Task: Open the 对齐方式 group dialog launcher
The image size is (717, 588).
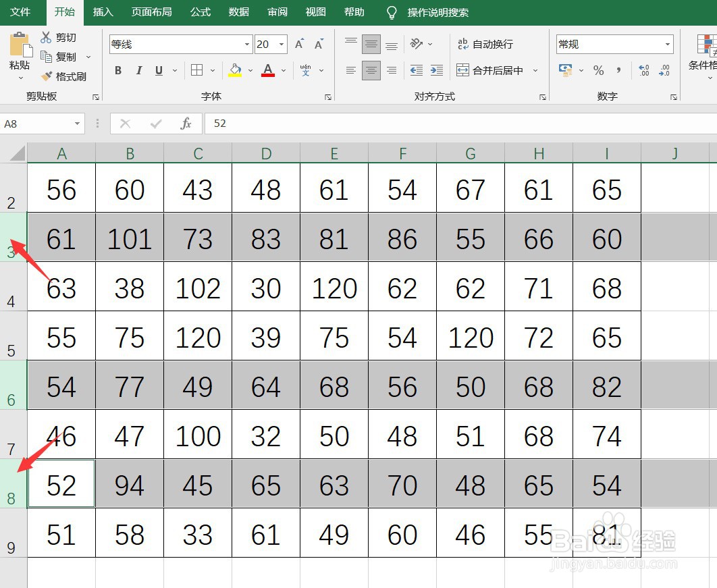Action: (x=542, y=97)
